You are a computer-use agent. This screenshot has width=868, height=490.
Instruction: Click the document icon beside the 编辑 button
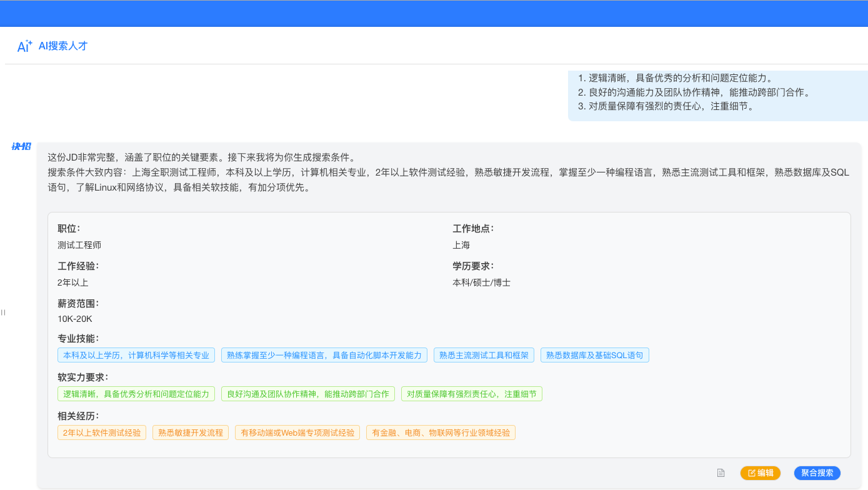[x=720, y=473]
